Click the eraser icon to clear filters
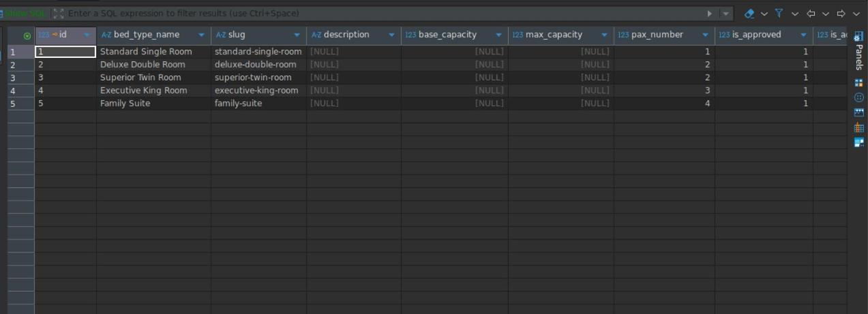This screenshot has height=314, width=868. pos(749,14)
